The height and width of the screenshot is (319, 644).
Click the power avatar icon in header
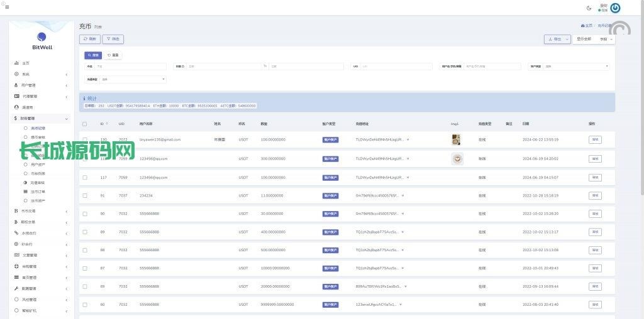[x=615, y=8]
